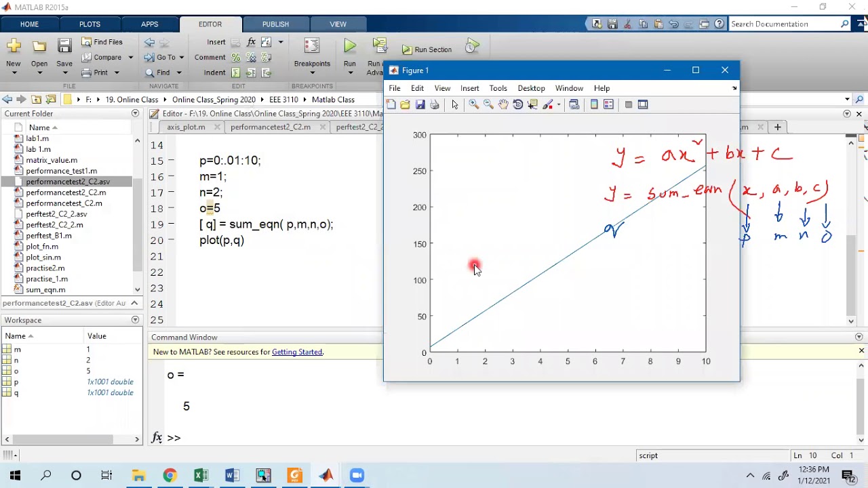Expand the Print dropdown
Image resolution: width=868 pixels, height=488 pixels.
click(x=117, y=73)
